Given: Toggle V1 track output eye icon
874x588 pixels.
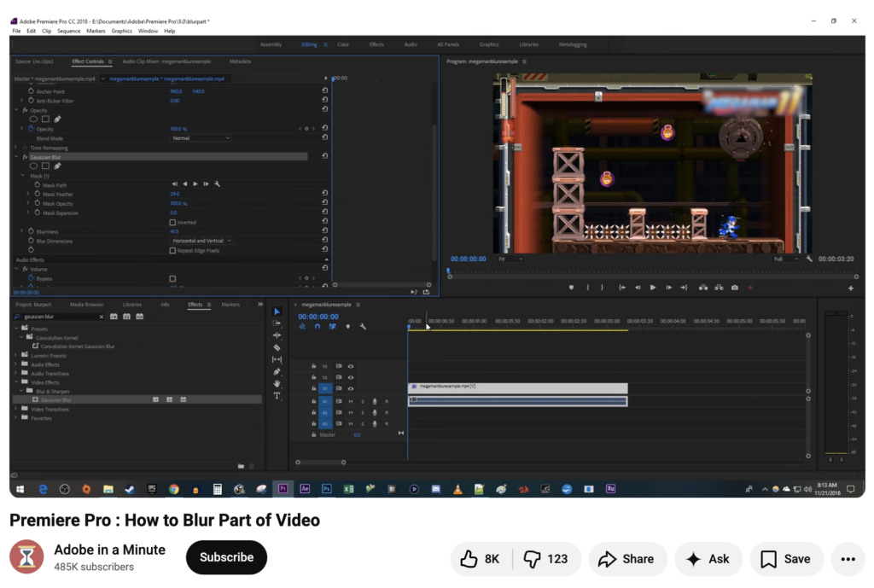Looking at the screenshot, I should point(351,388).
